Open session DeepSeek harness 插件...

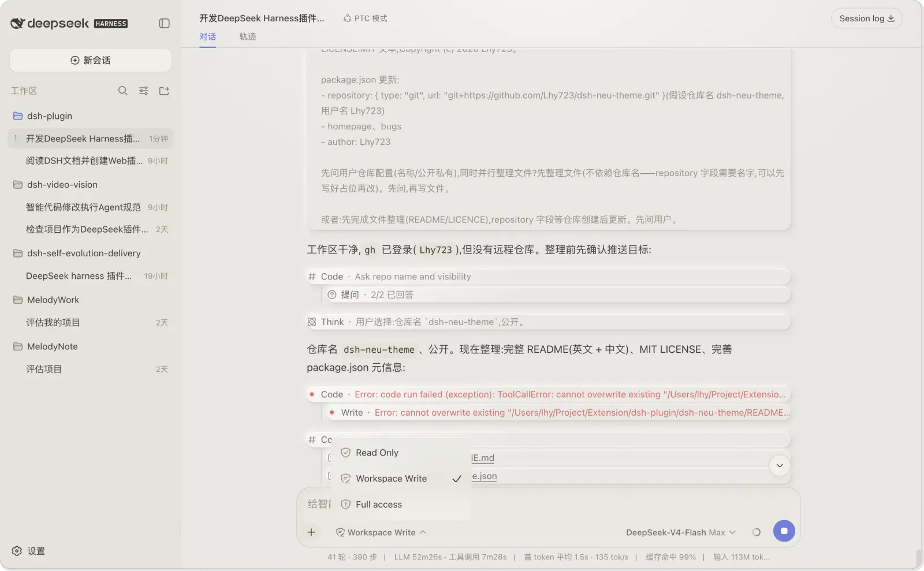(x=91, y=276)
